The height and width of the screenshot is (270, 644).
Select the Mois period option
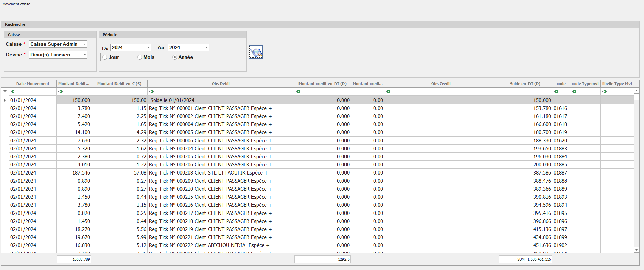[140, 57]
